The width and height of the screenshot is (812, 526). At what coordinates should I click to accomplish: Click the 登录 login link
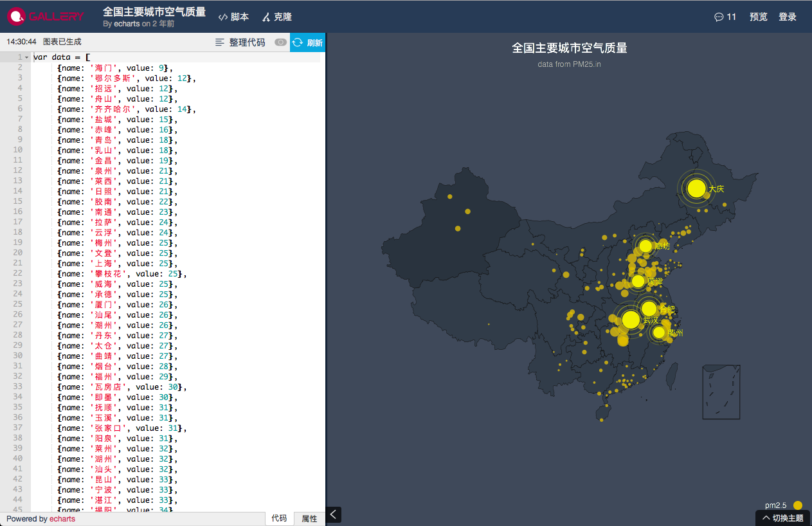(x=788, y=17)
